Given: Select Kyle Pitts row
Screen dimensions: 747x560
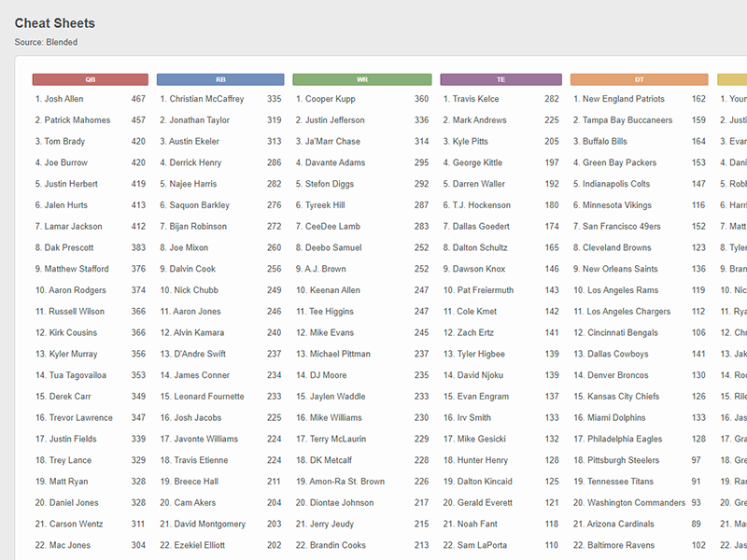Looking at the screenshot, I should click(500, 142).
